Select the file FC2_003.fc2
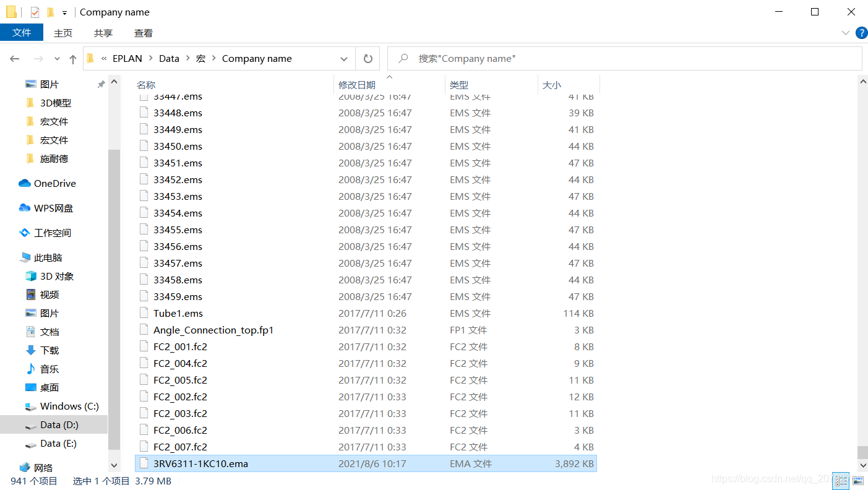The image size is (868, 490). click(180, 413)
